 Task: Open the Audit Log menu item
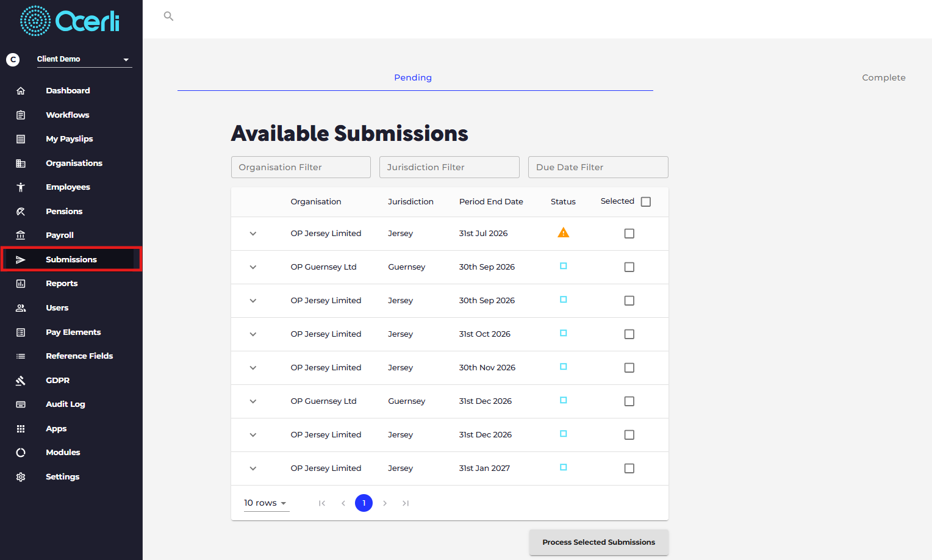[65, 404]
